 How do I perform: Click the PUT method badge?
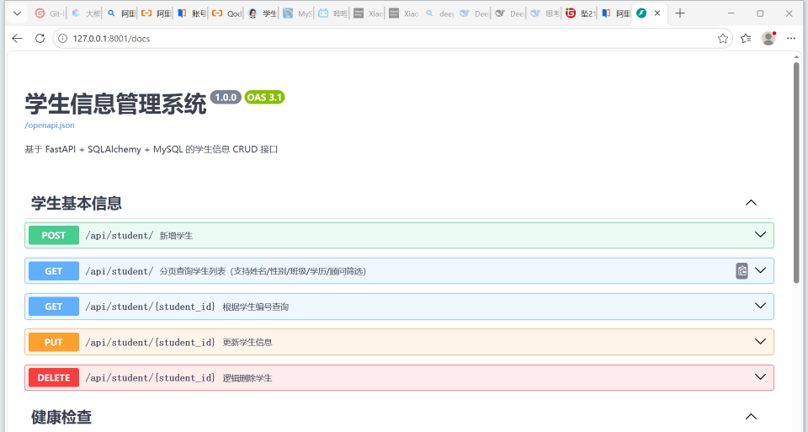pyautogui.click(x=54, y=342)
